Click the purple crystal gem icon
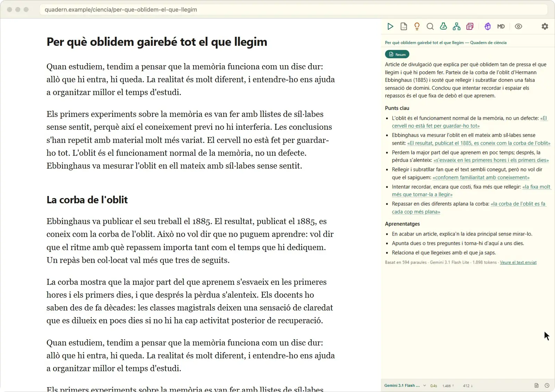The height and width of the screenshot is (392, 555). point(488,26)
